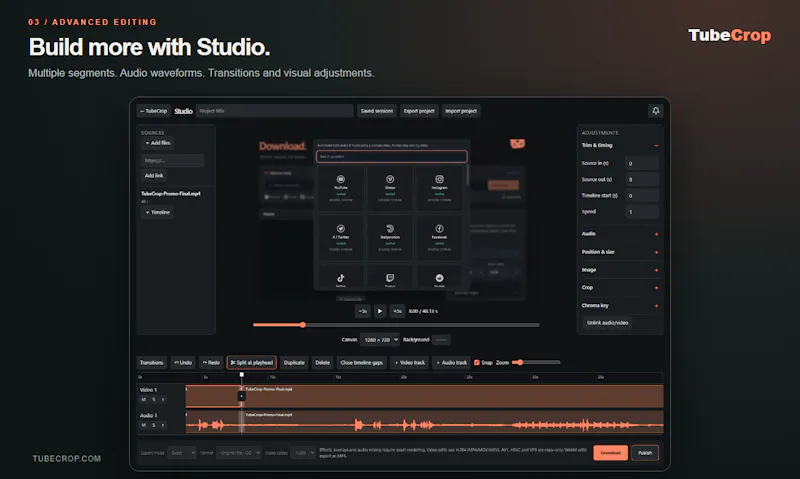Solo the Audio 1 track
The height and width of the screenshot is (479, 800).
point(154,425)
